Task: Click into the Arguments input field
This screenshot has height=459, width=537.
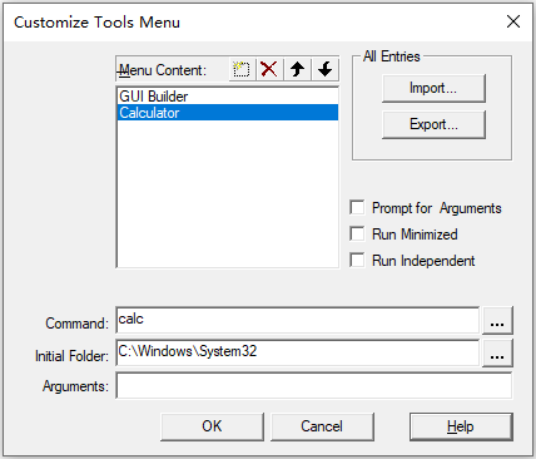Action: pos(314,386)
